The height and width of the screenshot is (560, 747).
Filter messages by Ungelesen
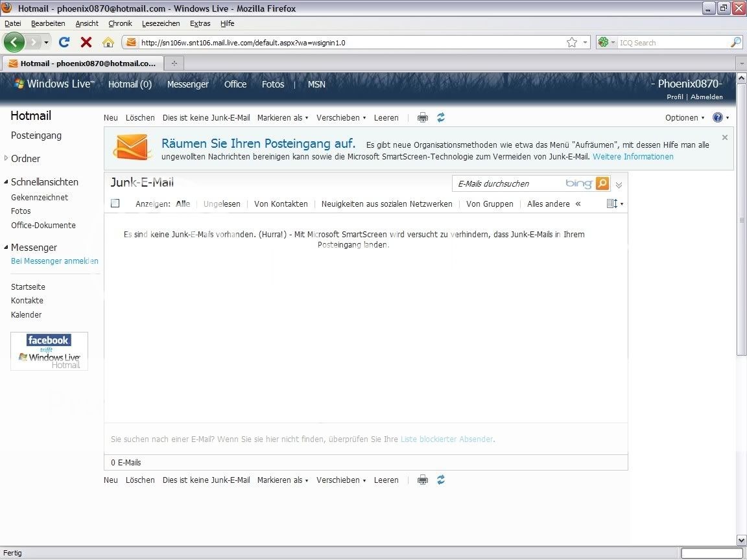222,204
